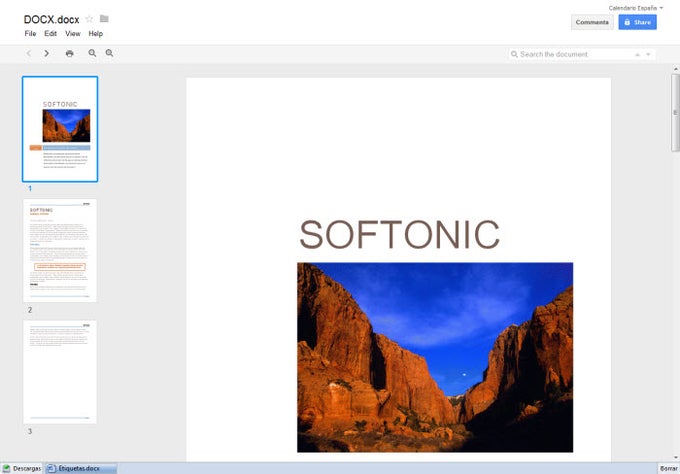Click the Descargas button in the bottom bar
This screenshot has width=680, height=474.
coord(22,468)
